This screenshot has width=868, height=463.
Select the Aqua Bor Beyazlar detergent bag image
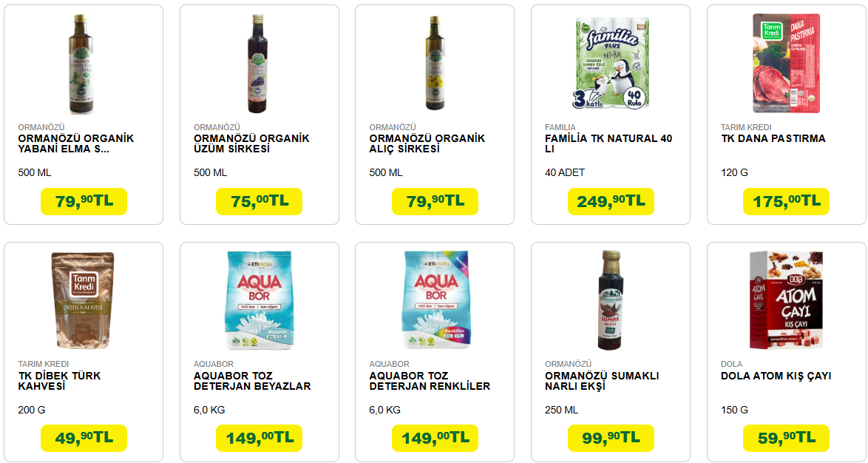coord(259,300)
